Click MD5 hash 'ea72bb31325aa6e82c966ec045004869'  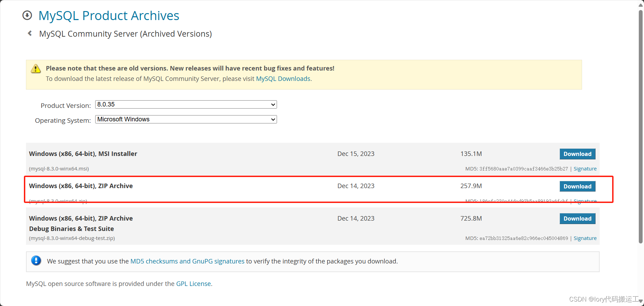pyautogui.click(x=524, y=238)
